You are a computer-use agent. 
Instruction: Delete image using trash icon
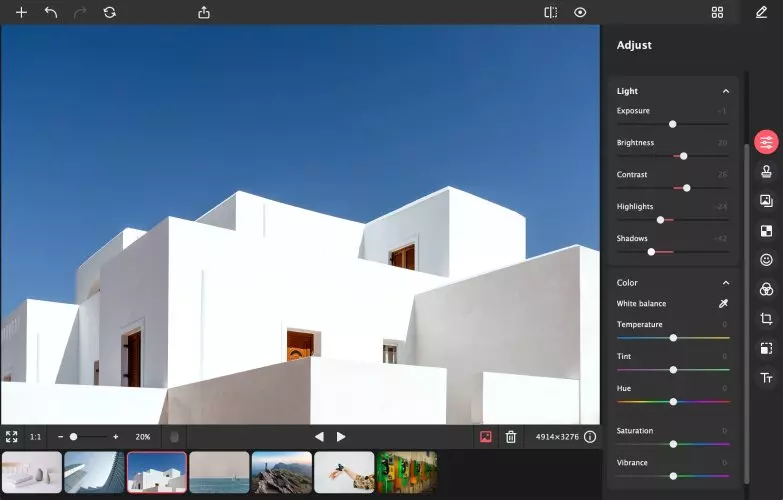[x=510, y=437]
